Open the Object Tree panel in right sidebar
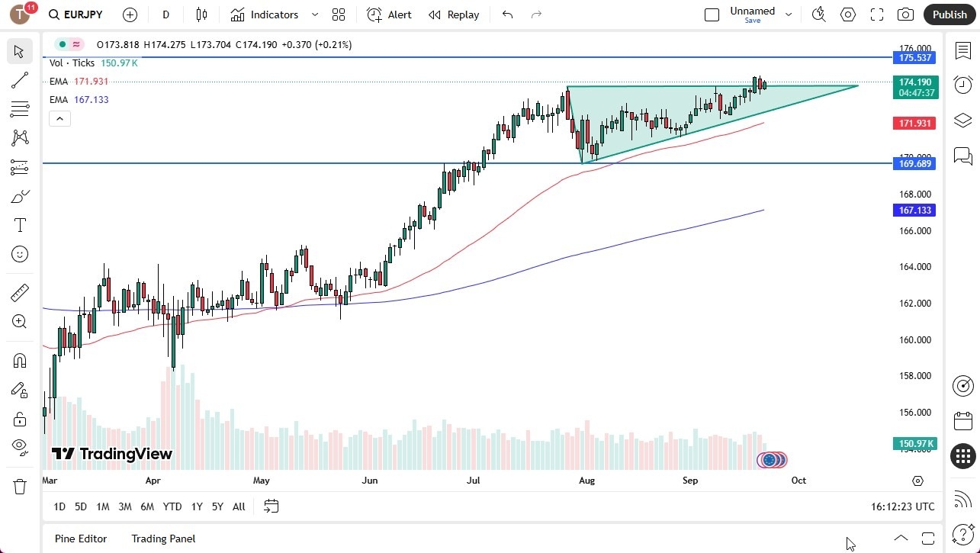The width and height of the screenshot is (980, 553). coord(962,120)
